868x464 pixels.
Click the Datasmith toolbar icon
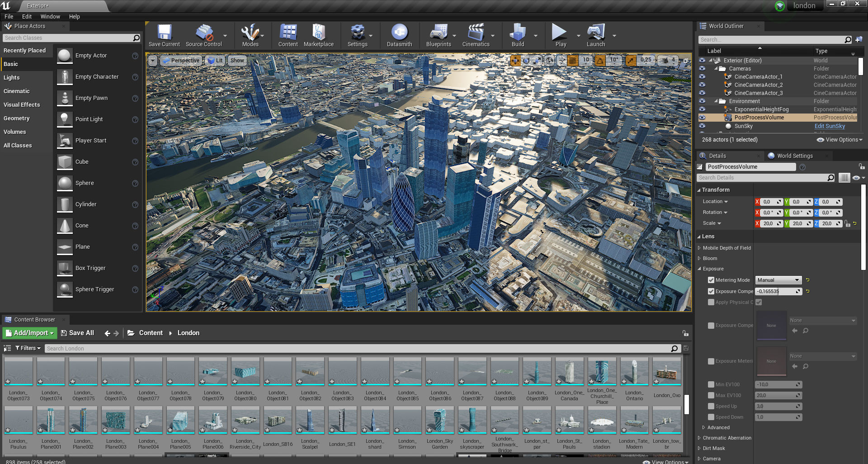point(399,35)
